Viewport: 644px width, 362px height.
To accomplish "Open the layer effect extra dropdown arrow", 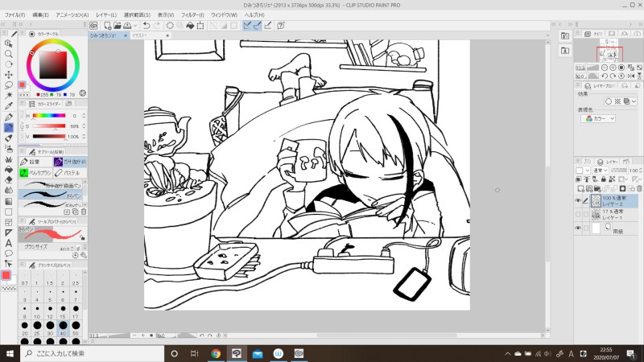I will click(x=634, y=101).
